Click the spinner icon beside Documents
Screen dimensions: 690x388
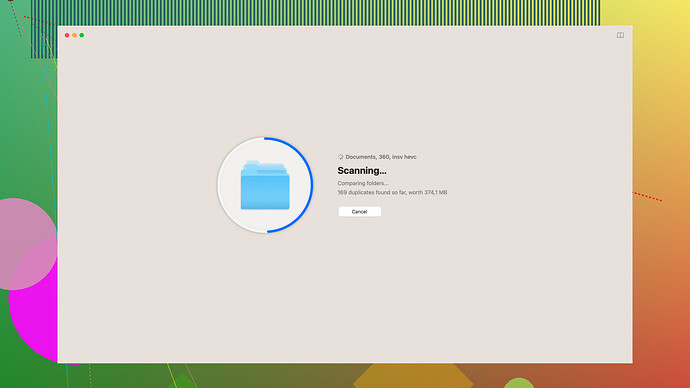pyautogui.click(x=340, y=157)
